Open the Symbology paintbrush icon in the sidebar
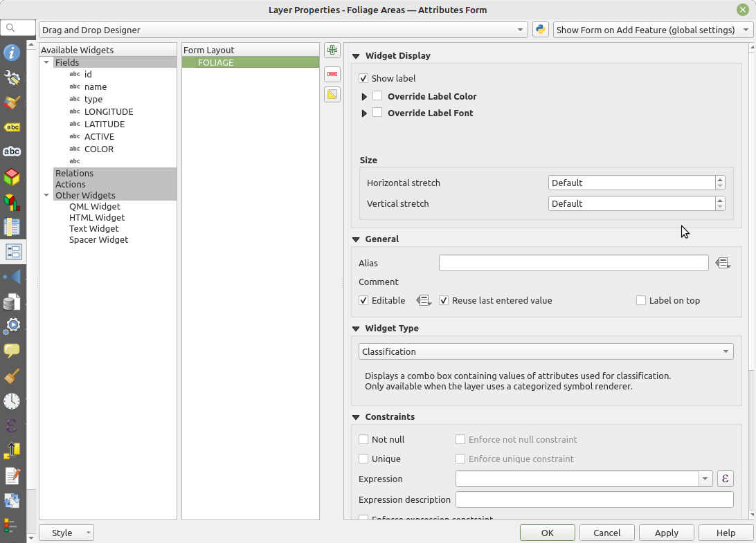 point(13,102)
